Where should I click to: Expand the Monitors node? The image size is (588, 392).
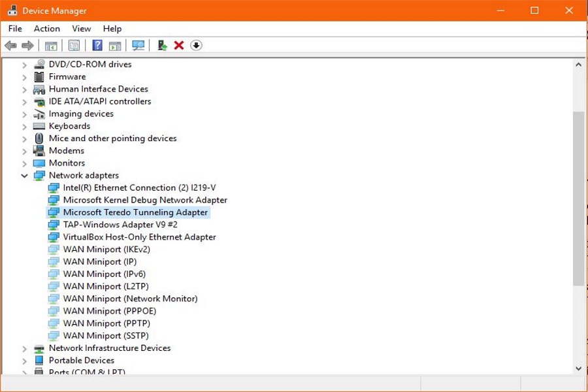coord(24,164)
